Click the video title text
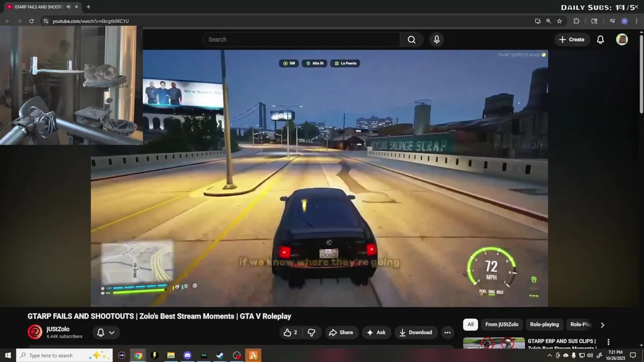The width and height of the screenshot is (644, 362). tap(159, 316)
